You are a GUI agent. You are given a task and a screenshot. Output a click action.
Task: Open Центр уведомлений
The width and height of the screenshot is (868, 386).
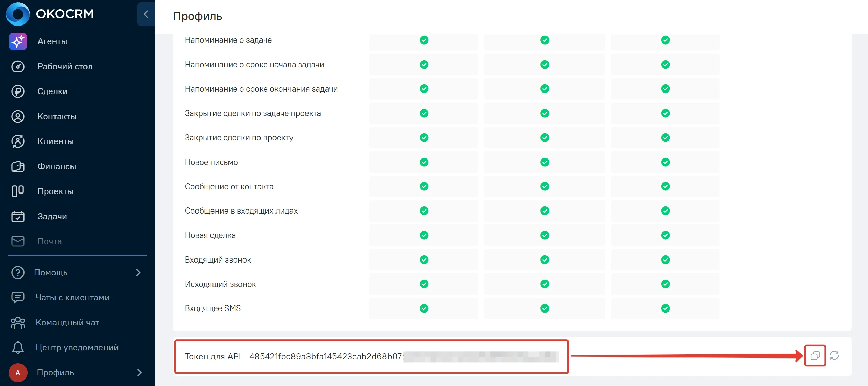pos(77,348)
